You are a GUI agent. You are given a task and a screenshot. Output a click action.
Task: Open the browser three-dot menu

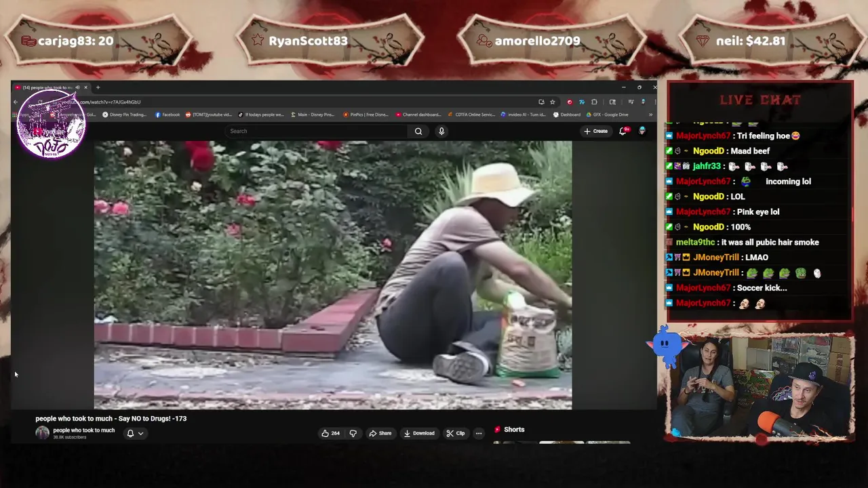654,102
